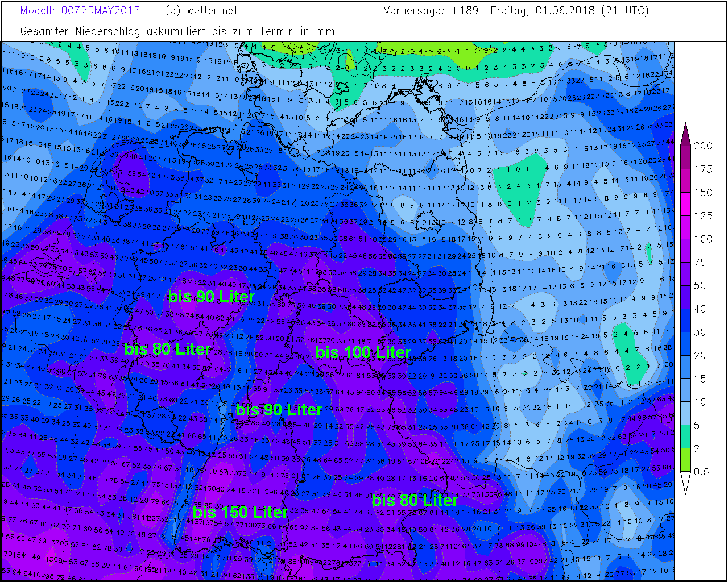Click the legend color band between 40 and 50

click(x=685, y=297)
